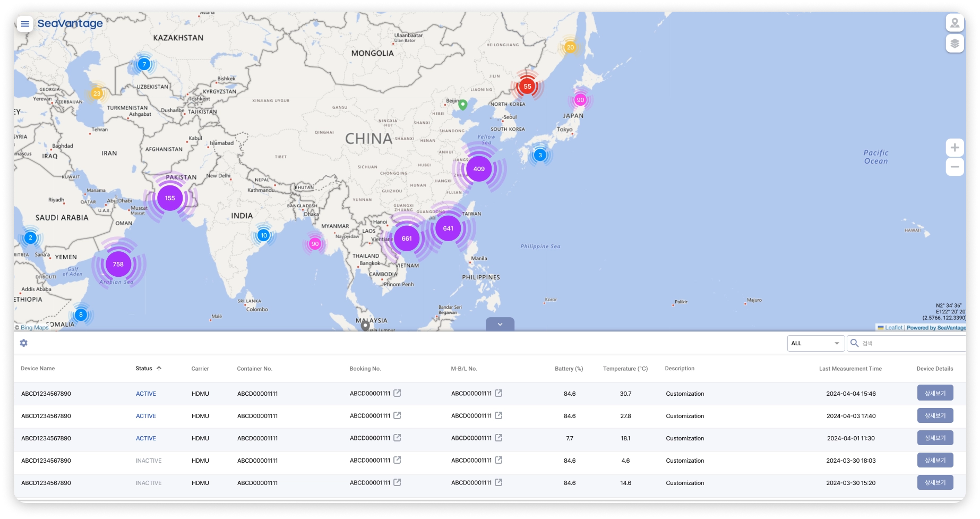Open the Bing Maps attribution link
Screen dimensions: 980x519
(35, 327)
